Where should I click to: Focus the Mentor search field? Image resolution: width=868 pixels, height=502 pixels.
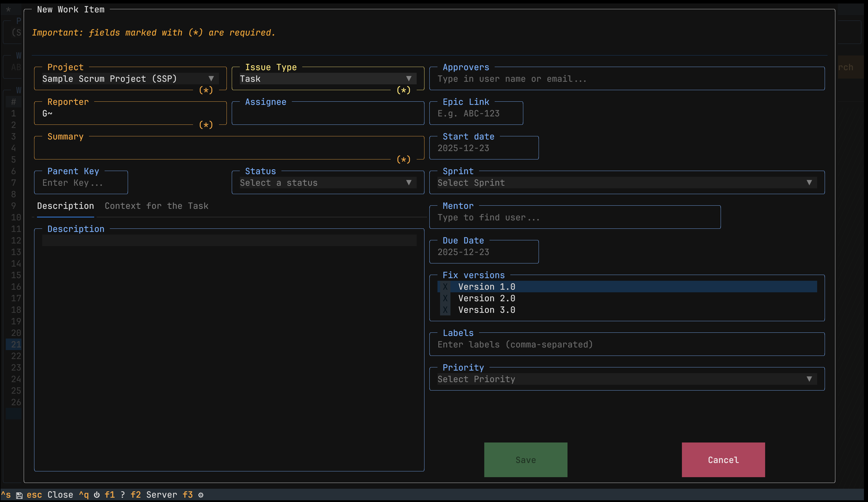coord(575,217)
